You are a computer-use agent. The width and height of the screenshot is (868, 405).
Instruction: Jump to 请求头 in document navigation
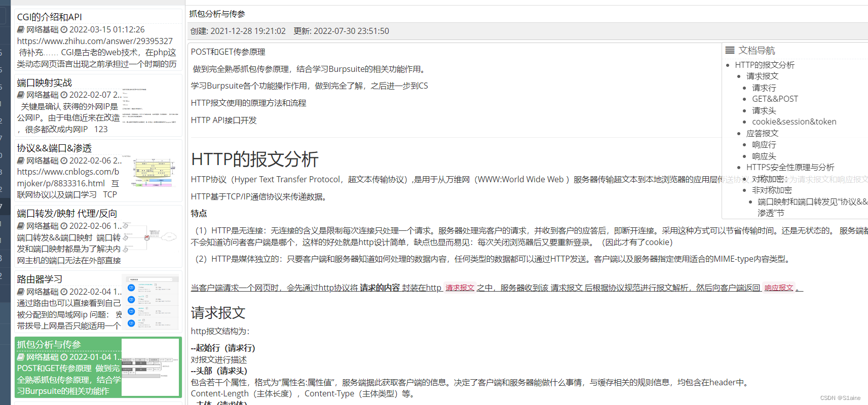[764, 110]
